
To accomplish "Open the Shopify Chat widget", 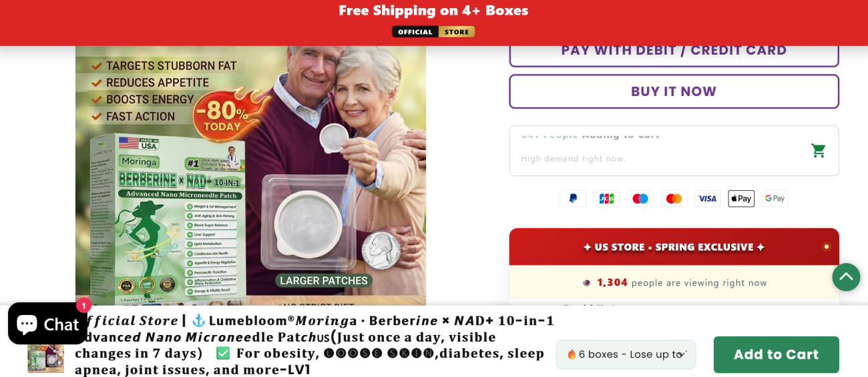I will pos(47,324).
